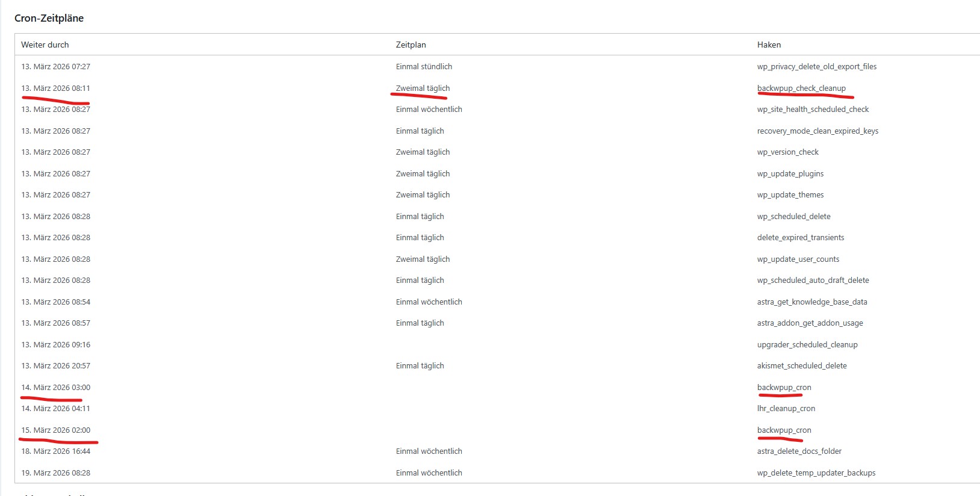Click the wp_version_check hook
The height and width of the screenshot is (496, 980).
tap(788, 152)
